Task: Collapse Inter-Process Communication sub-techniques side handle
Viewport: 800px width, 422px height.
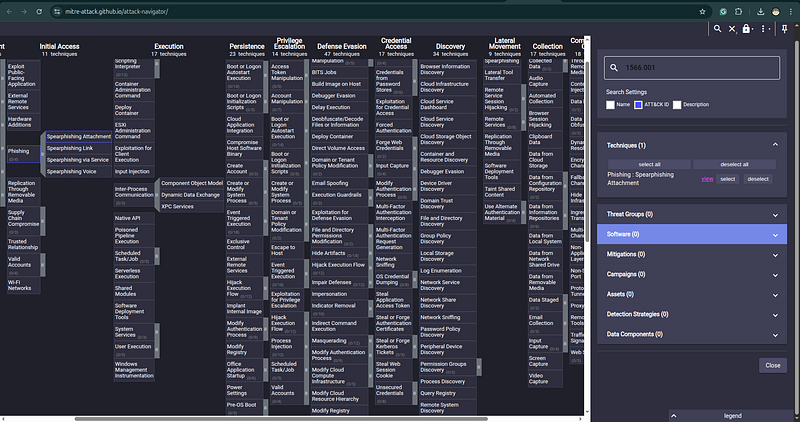Action: point(157,195)
